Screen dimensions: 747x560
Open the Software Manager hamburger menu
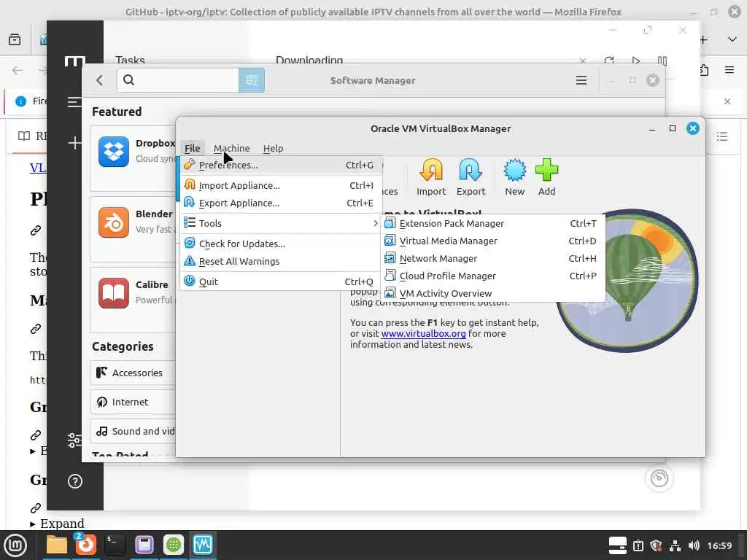581,80
